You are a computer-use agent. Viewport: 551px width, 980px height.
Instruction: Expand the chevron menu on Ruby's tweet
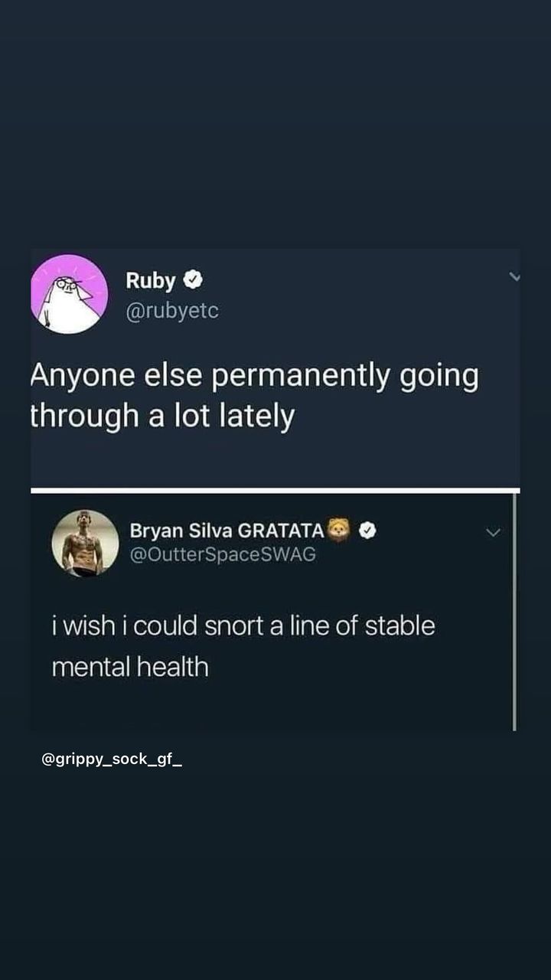[x=515, y=277]
